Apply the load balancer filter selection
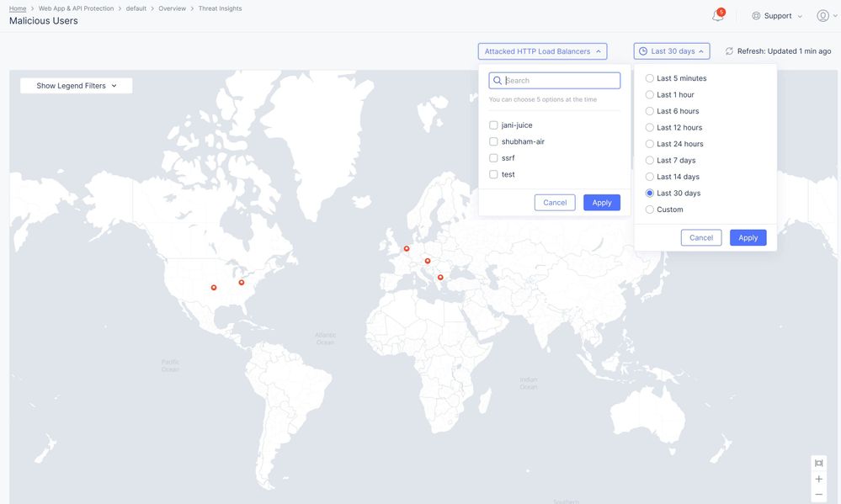This screenshot has height=504, width=841. pos(601,203)
